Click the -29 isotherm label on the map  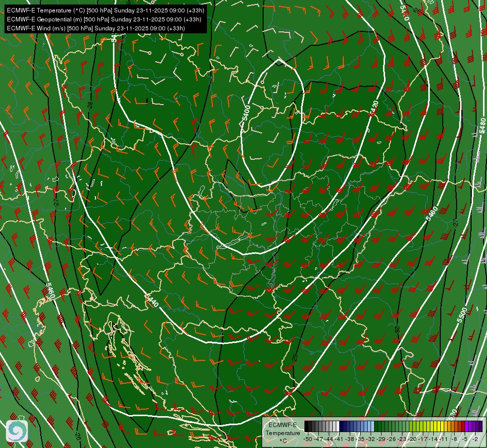(x=295, y=357)
